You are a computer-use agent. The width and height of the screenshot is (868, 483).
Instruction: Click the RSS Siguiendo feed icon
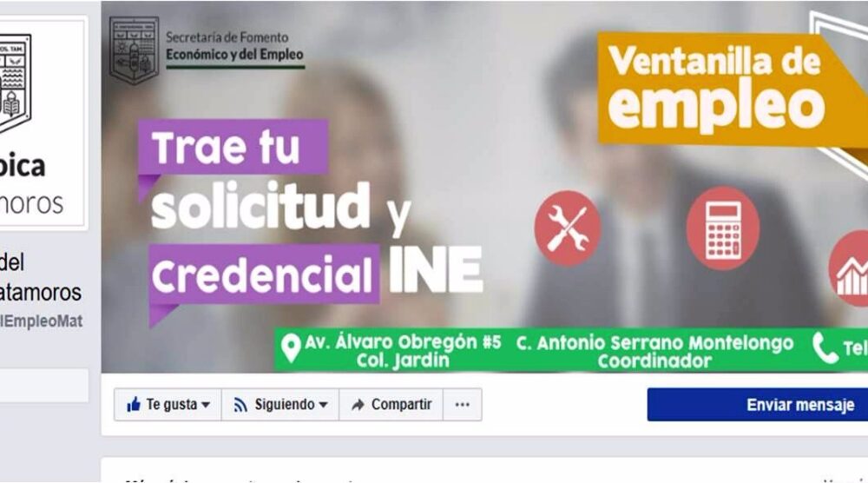(240, 406)
